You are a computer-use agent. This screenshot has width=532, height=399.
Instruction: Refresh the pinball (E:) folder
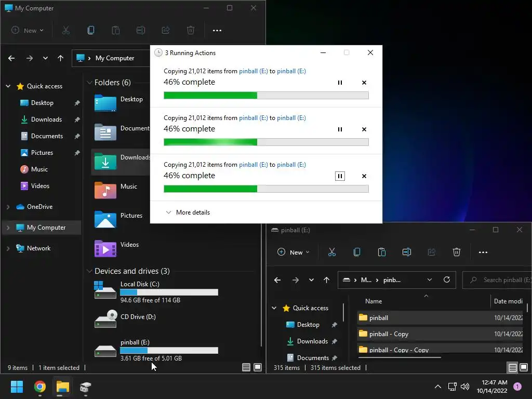pos(447,280)
